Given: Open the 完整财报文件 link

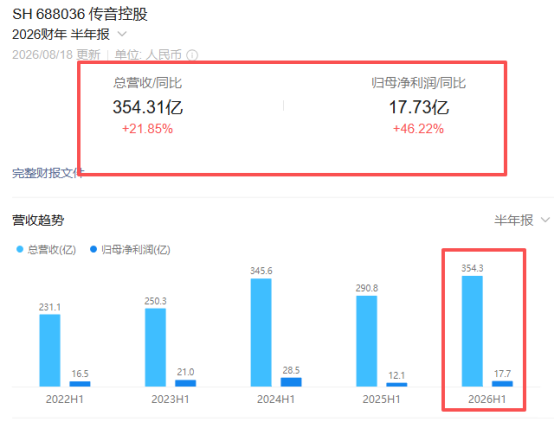Looking at the screenshot, I should click(48, 173).
